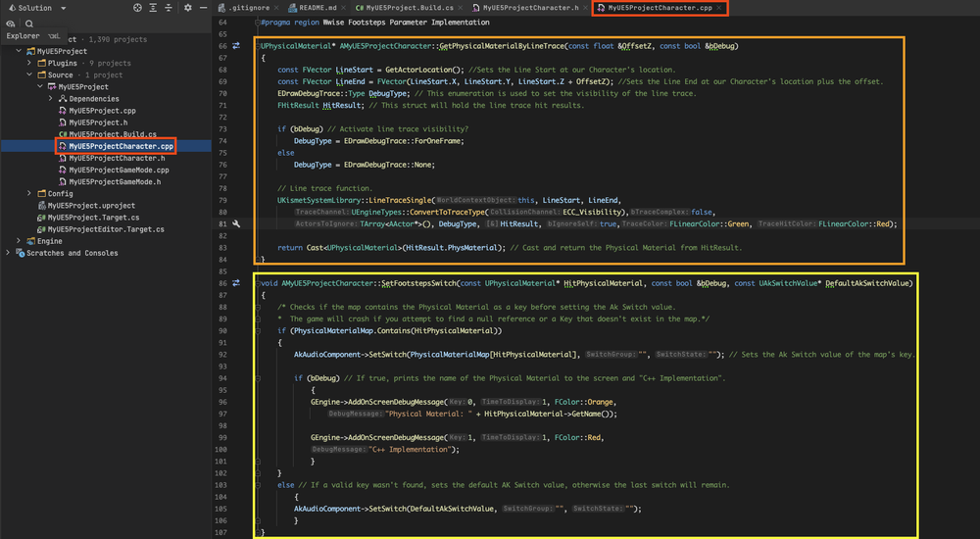Image resolution: width=980 pixels, height=539 pixels.
Task: Fold the pragma region on line 64
Action: (258, 23)
